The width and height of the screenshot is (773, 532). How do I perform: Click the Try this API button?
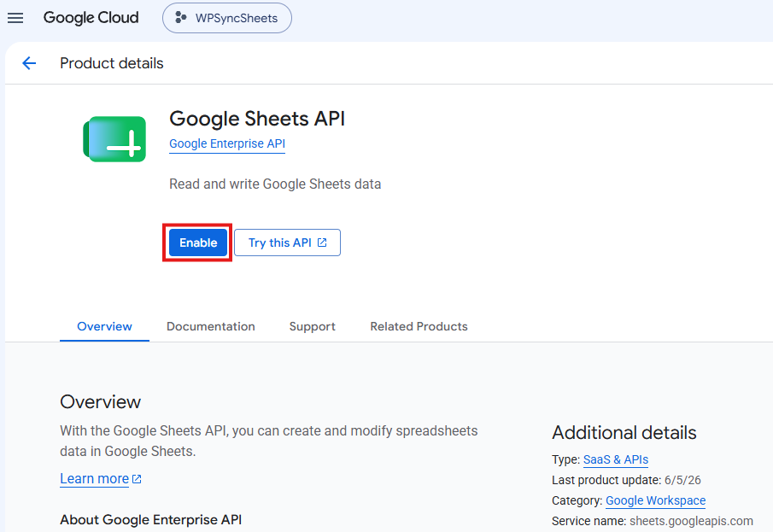click(287, 243)
